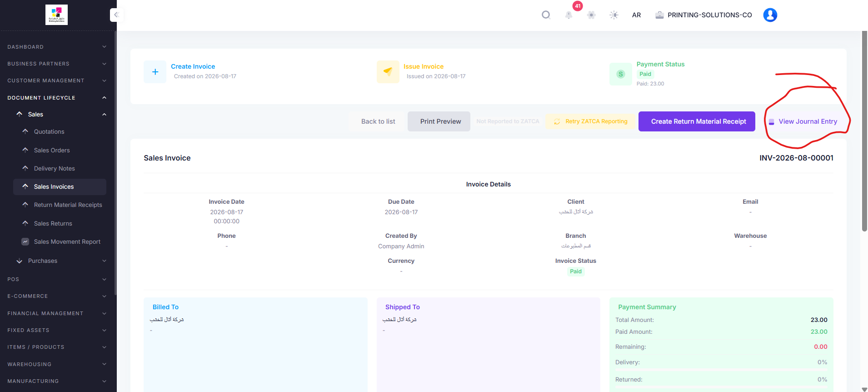Open notifications bell with 41 badge
This screenshot has height=392, width=868.
click(x=569, y=15)
